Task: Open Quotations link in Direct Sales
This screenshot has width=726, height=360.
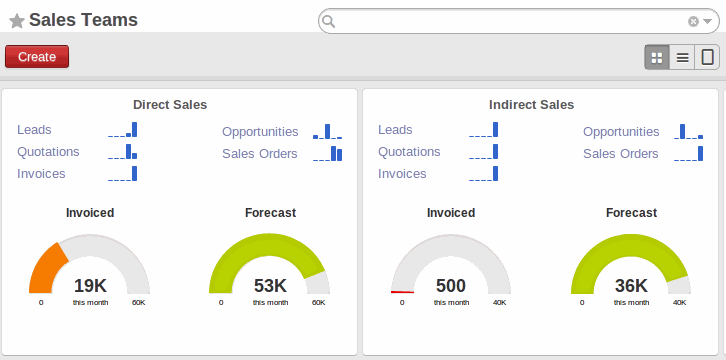Action: (x=48, y=152)
